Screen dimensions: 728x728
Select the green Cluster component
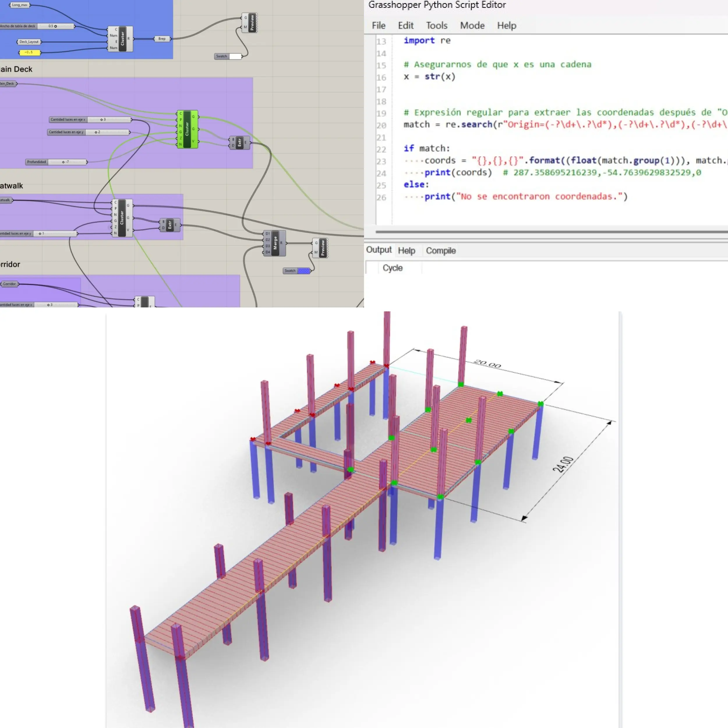pyautogui.click(x=187, y=129)
